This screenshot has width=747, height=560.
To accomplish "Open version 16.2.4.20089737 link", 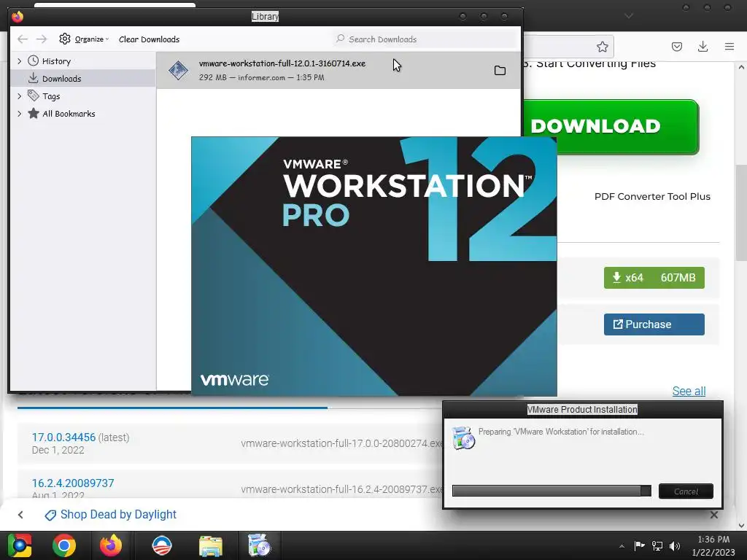I will 73,483.
